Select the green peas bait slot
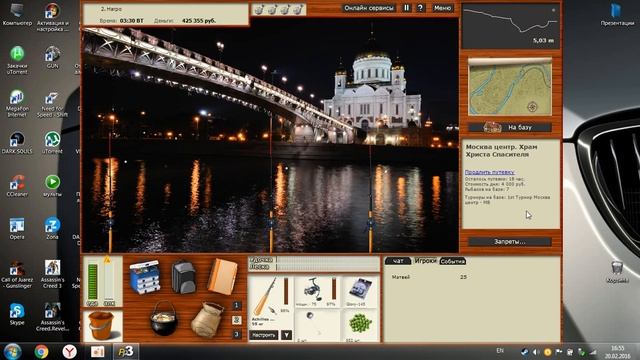Image resolution: width=640 pixels, height=360 pixels. [360, 325]
